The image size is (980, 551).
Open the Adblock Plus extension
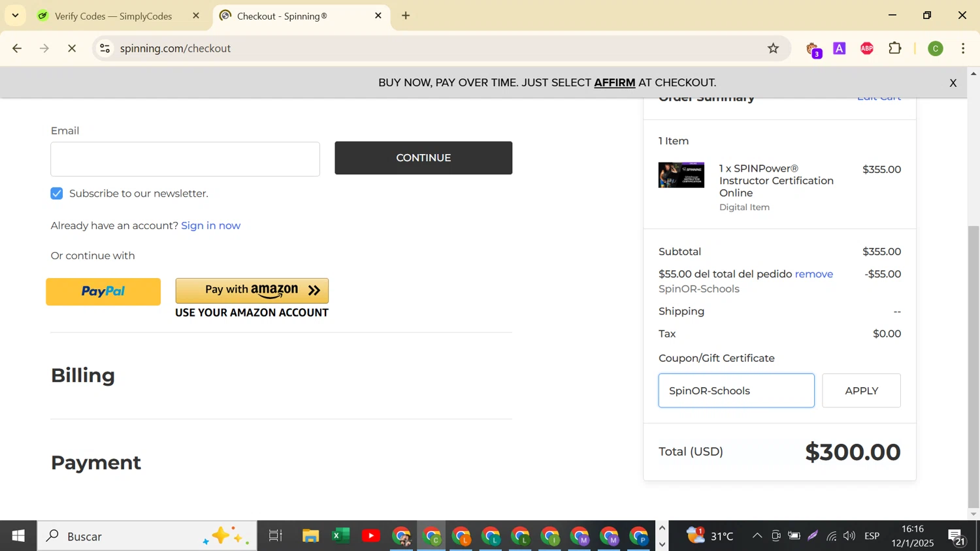867,48
